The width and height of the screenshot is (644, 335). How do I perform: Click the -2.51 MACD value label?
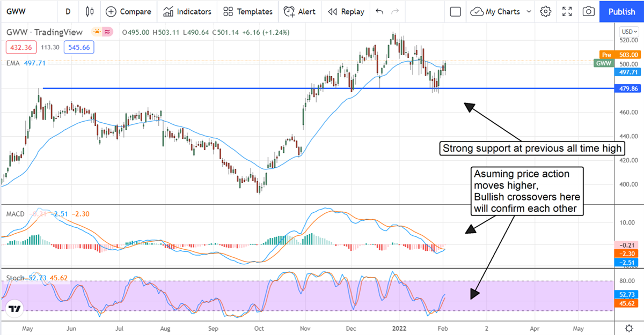pyautogui.click(x=627, y=262)
